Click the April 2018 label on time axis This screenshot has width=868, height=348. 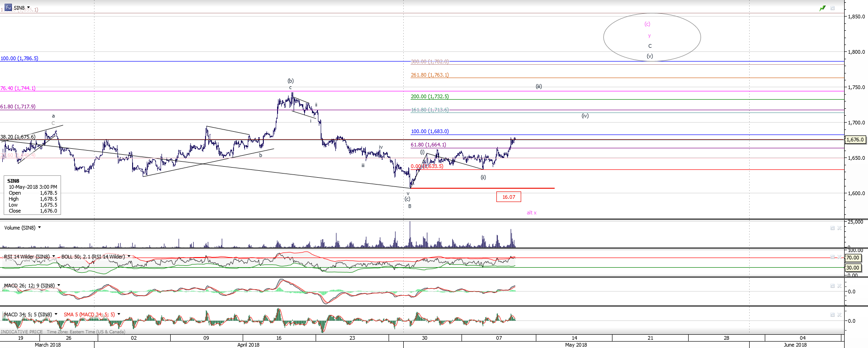coord(248,345)
